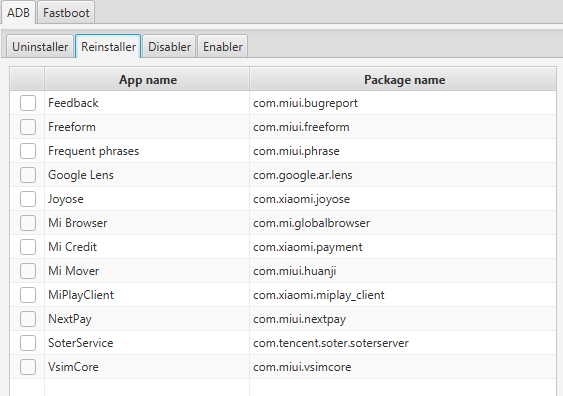The image size is (563, 396).
Task: Click the MiPlayClient app name
Action: click(81, 295)
